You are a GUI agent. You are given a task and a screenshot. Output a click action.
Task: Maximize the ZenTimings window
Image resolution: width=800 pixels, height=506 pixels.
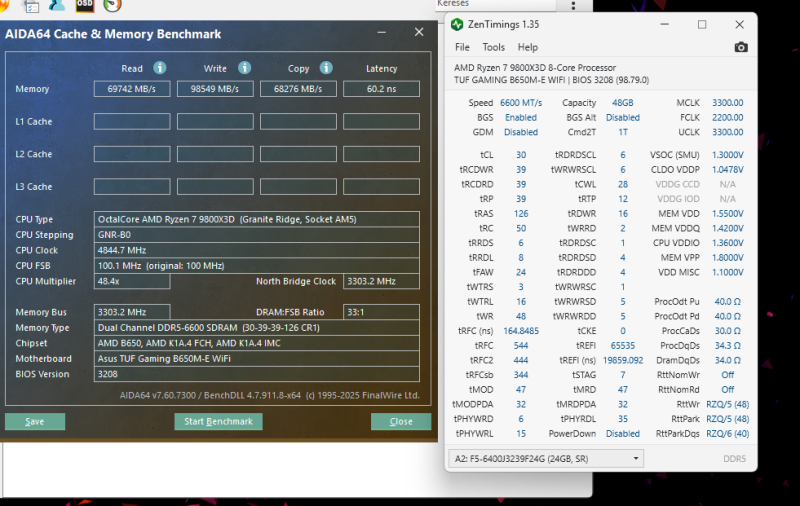702,24
